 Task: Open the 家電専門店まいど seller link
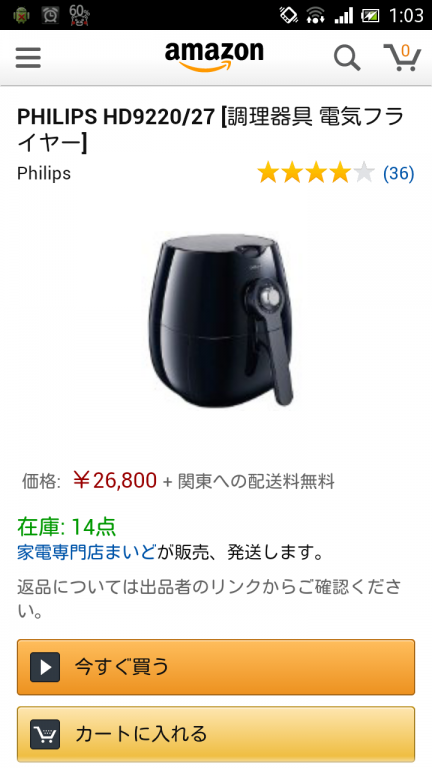[x=87, y=552]
